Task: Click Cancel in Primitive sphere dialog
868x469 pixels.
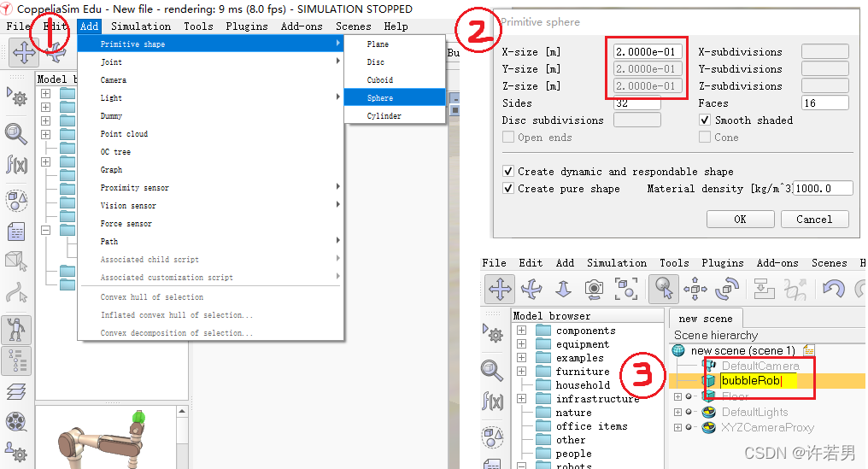Action: tap(814, 220)
